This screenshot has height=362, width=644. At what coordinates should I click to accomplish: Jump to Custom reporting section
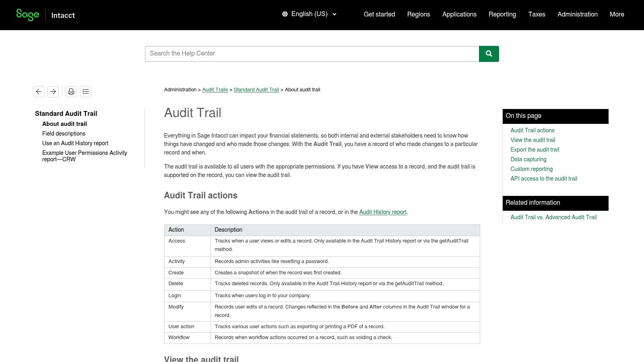coord(532,169)
